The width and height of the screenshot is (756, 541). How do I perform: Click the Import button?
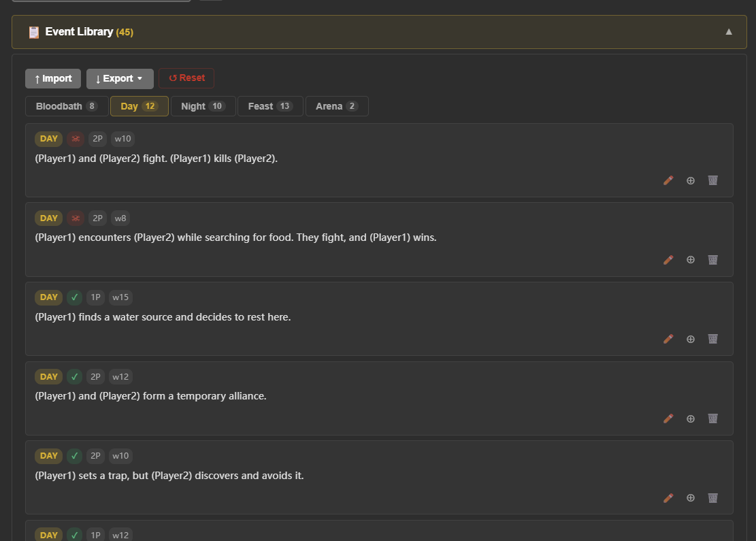click(x=53, y=78)
